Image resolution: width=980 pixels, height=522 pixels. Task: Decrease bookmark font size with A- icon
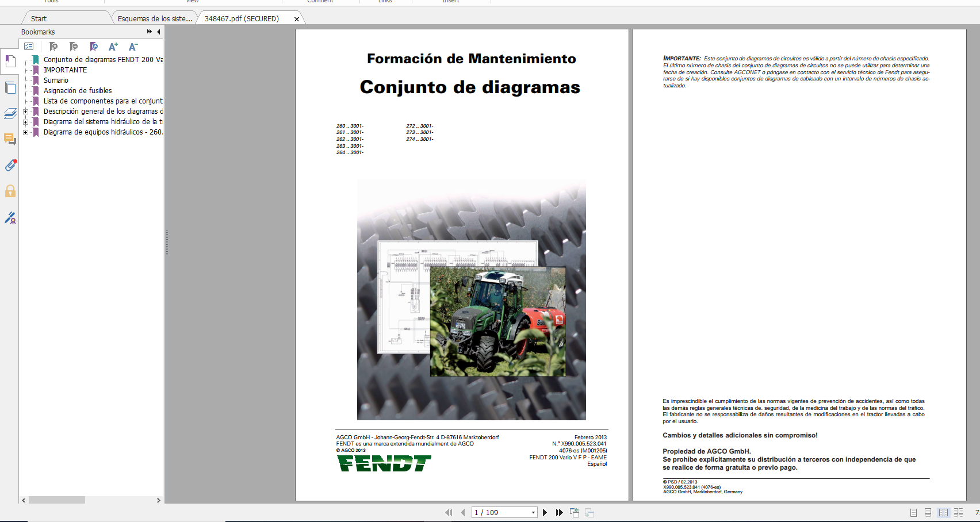(133, 47)
